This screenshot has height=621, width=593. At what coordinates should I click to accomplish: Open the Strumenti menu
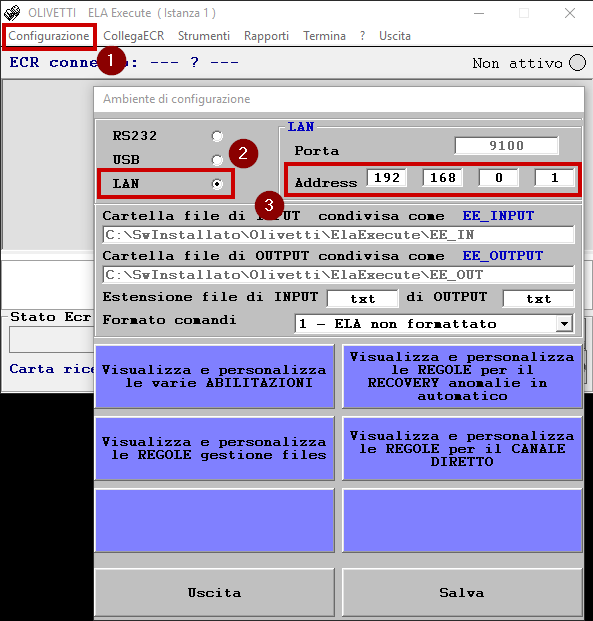[x=204, y=36]
